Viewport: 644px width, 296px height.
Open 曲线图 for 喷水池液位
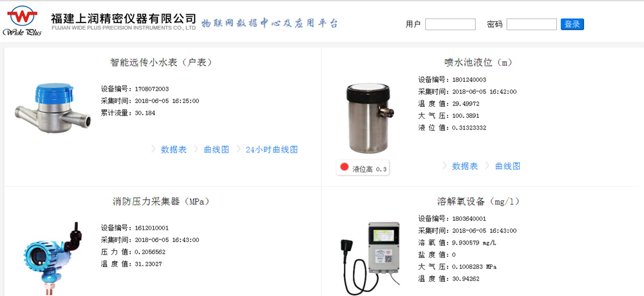point(507,166)
